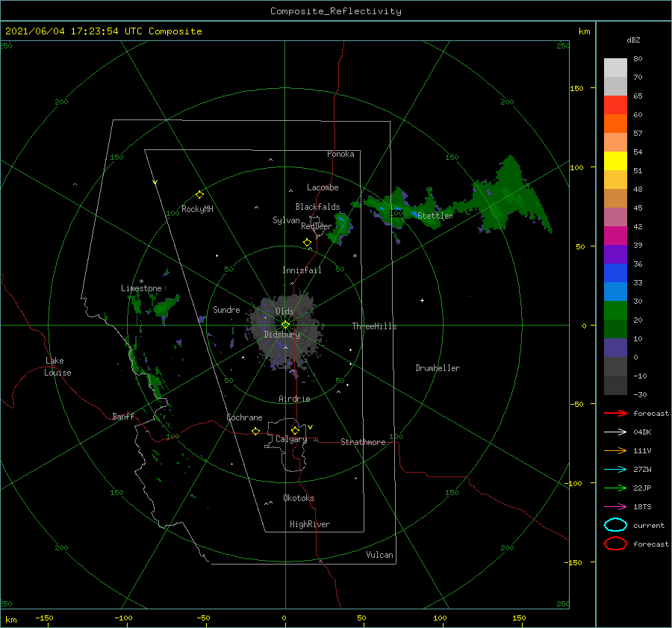Pick the purple 36–39 dBZ color band

click(x=615, y=255)
